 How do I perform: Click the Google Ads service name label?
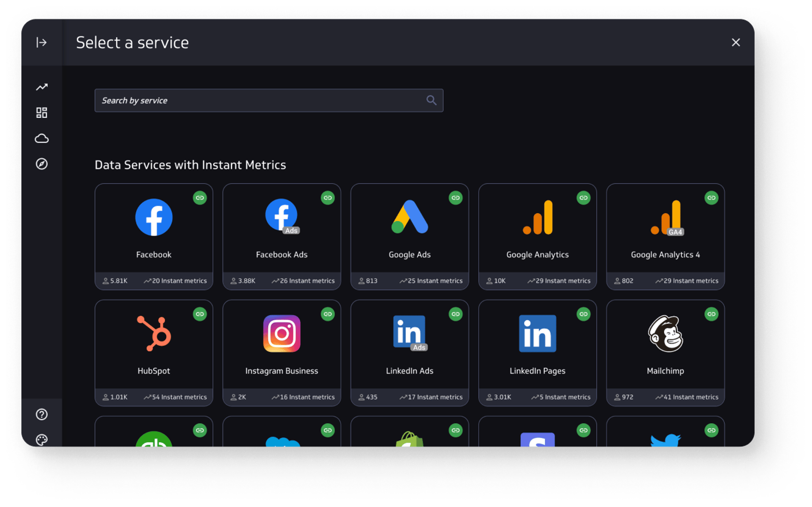pos(410,254)
